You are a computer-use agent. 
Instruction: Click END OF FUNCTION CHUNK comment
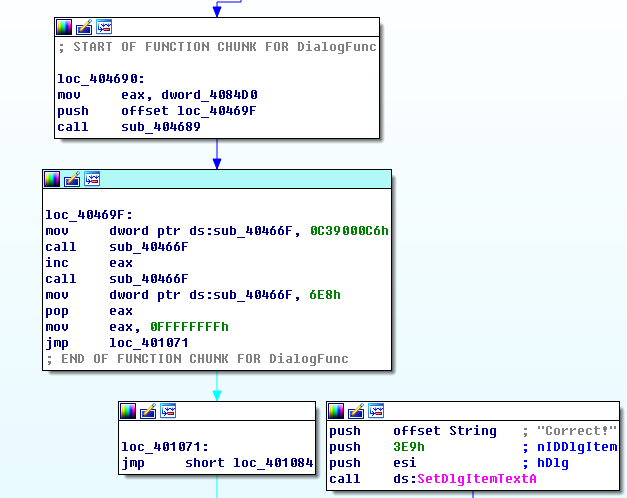coord(197,359)
